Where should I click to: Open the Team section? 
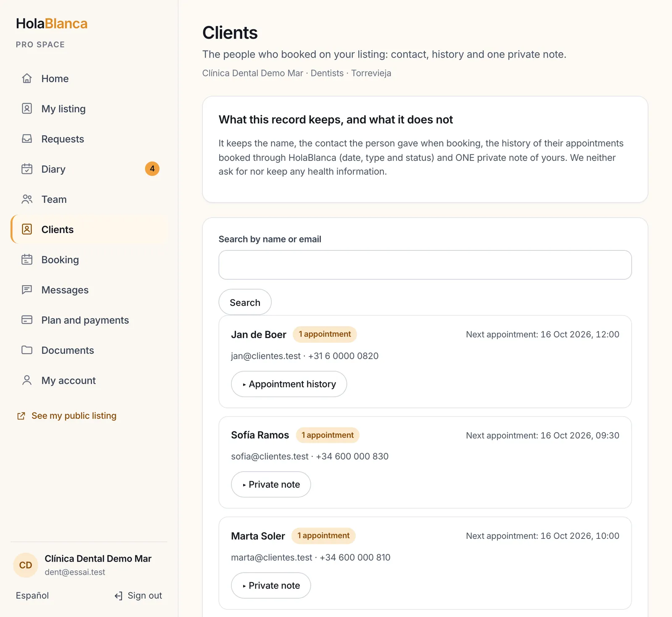[90, 200]
